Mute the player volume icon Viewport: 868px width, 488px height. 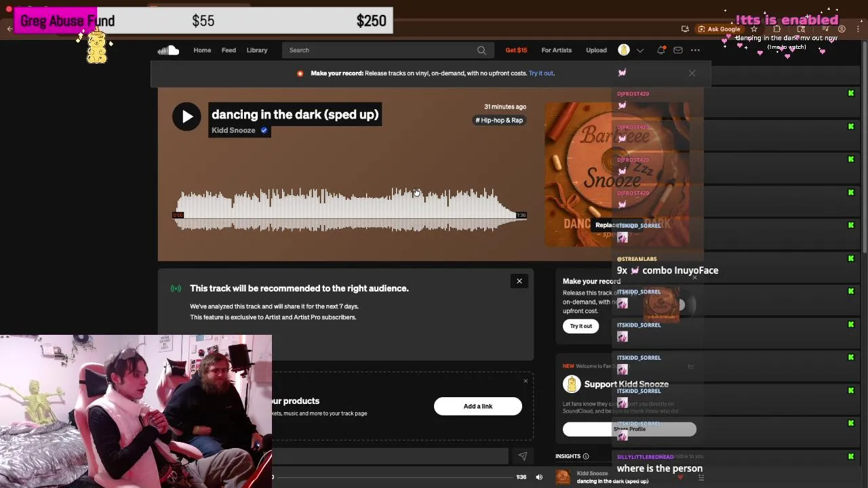[x=539, y=477]
